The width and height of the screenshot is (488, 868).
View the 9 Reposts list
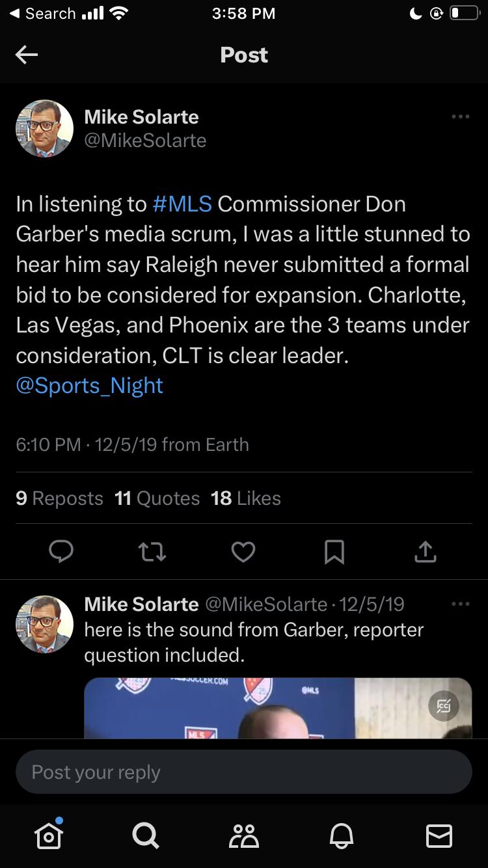59,498
